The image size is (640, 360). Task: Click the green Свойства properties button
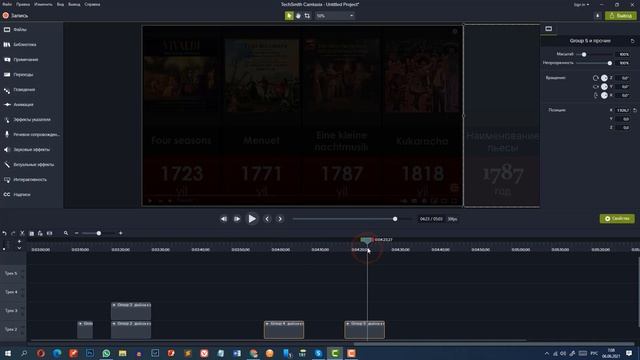pyautogui.click(x=617, y=219)
